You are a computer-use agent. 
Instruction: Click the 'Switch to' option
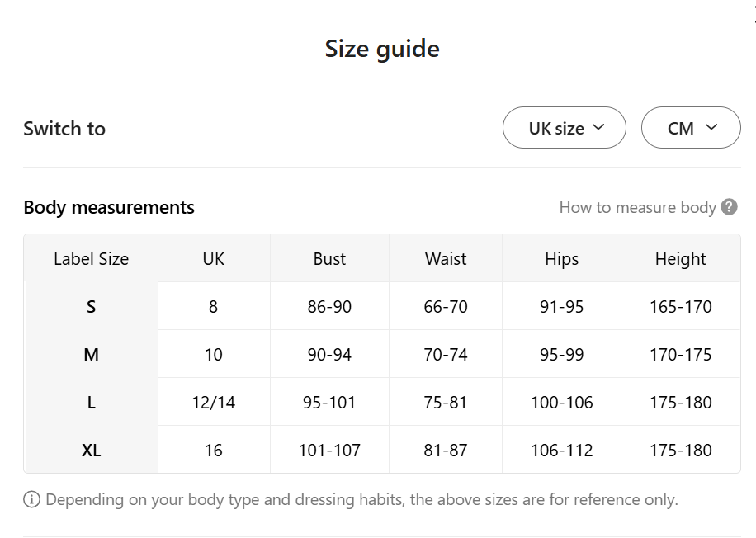click(64, 128)
